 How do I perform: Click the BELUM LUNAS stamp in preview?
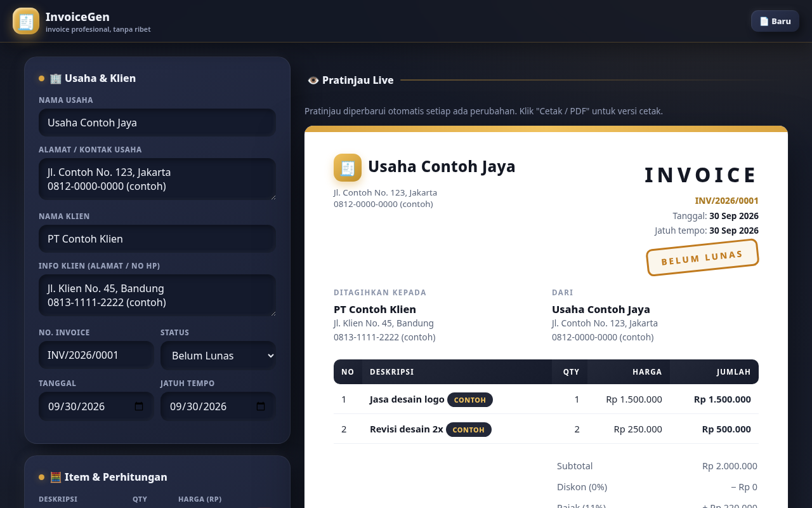(x=702, y=257)
